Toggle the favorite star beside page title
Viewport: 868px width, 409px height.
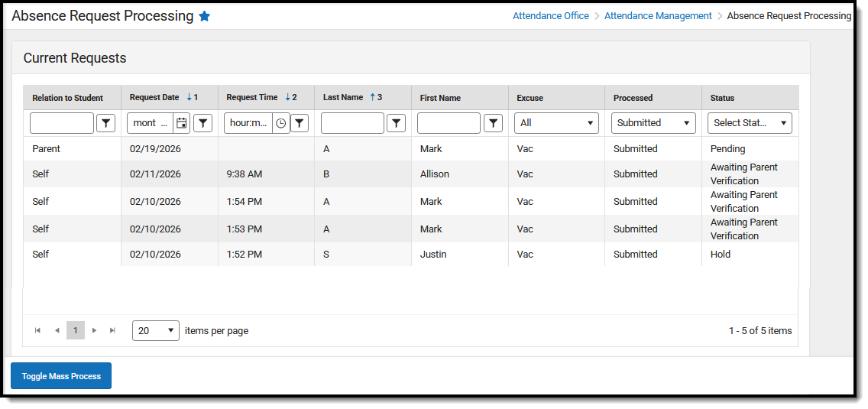click(x=204, y=16)
